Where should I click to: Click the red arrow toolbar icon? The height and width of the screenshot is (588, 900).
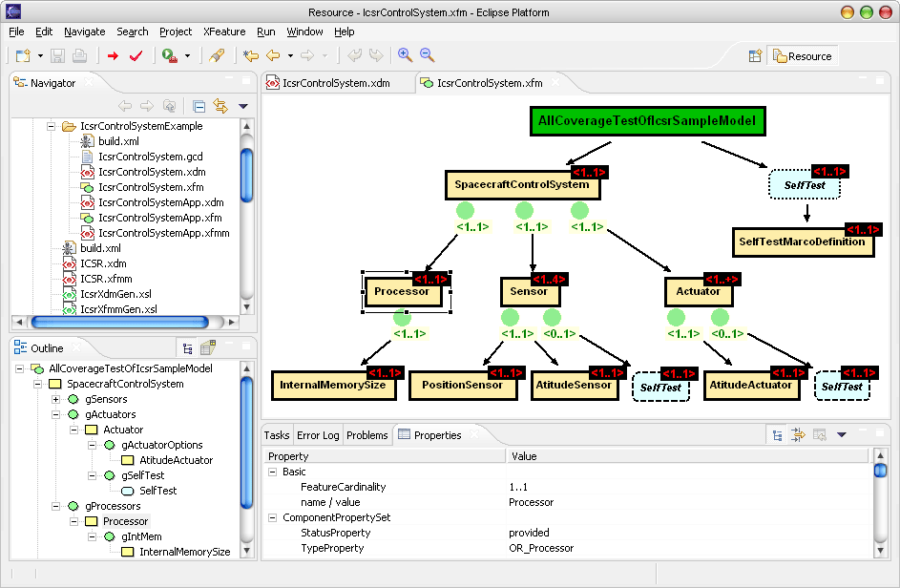point(113,55)
